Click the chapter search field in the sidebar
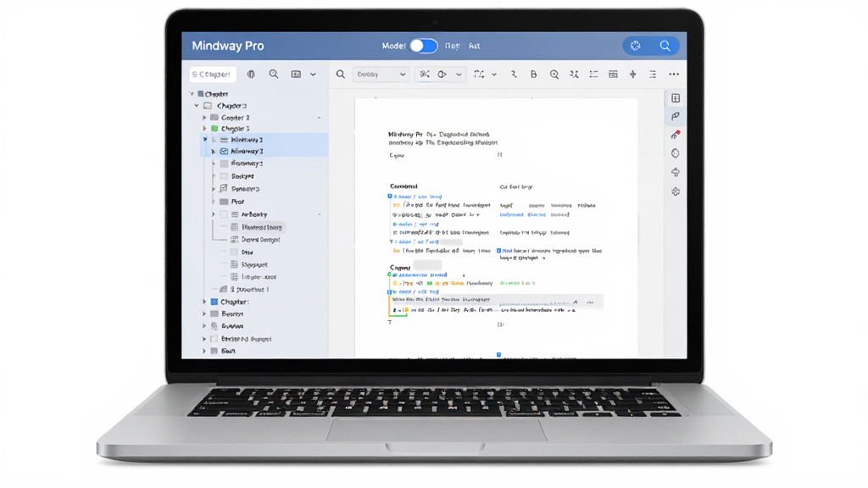 coord(213,75)
